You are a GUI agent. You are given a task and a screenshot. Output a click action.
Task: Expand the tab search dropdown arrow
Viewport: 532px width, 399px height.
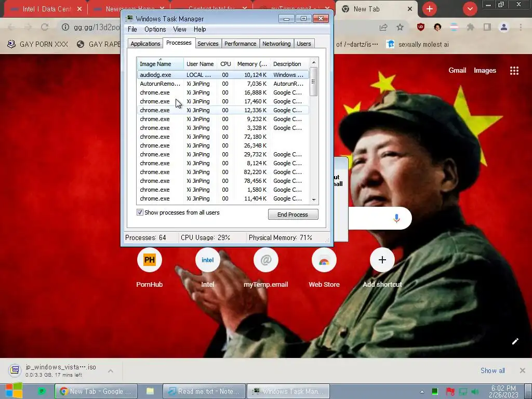[470, 9]
